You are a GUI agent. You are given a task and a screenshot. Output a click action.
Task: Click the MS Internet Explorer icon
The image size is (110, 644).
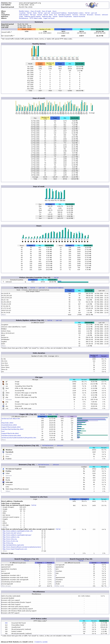pos(3,469)
